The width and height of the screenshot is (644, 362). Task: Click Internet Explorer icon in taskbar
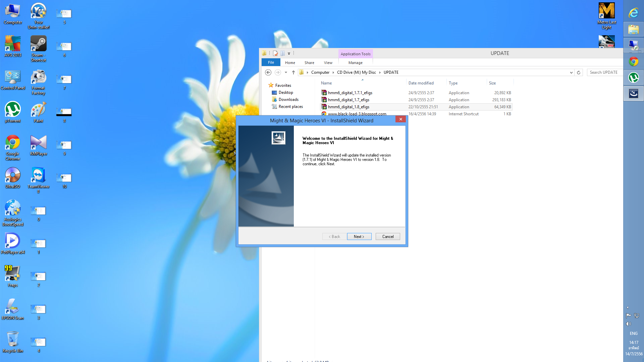coord(633,13)
